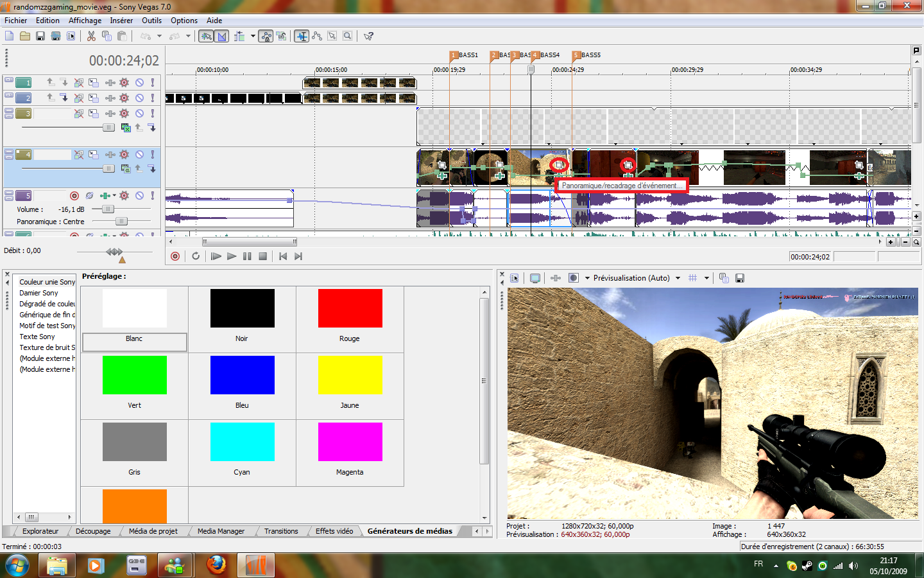Play from start in transport bar
Image resolution: width=924 pixels, height=578 pixels.
coord(216,256)
